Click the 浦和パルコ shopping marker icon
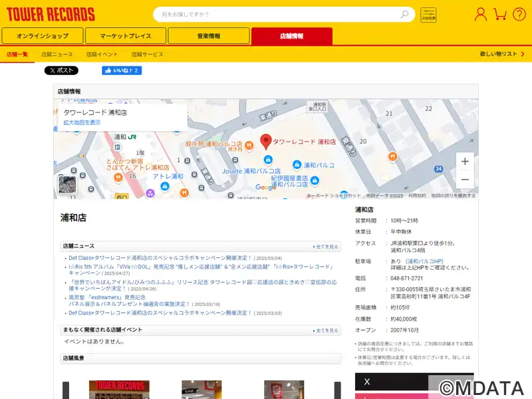 coord(297,164)
